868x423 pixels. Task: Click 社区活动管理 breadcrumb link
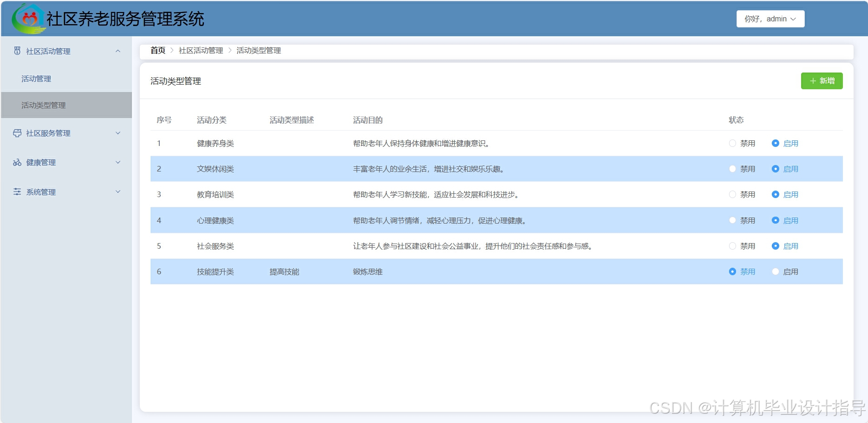tap(201, 50)
